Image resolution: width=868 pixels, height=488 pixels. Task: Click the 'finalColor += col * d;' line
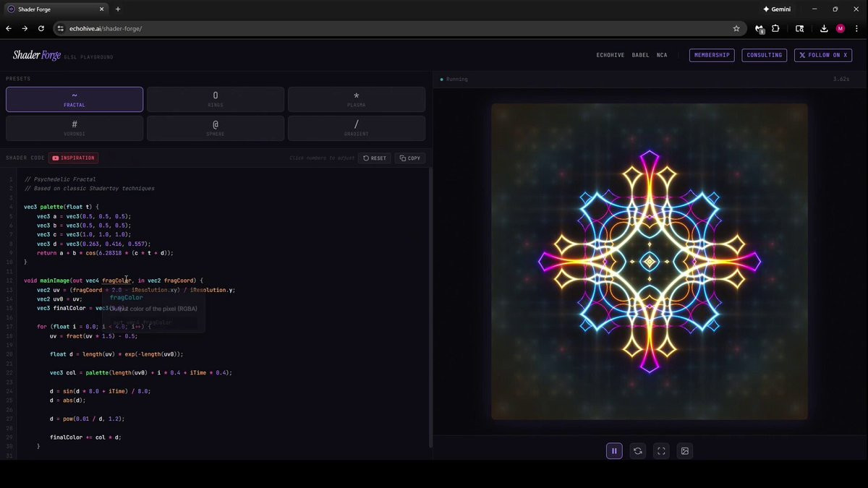[85, 437]
